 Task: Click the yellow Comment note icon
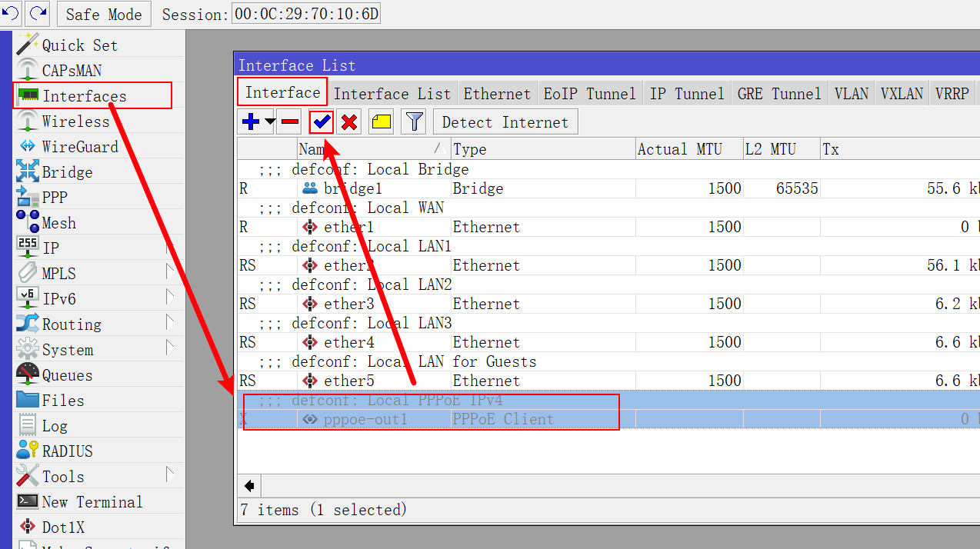pos(382,121)
